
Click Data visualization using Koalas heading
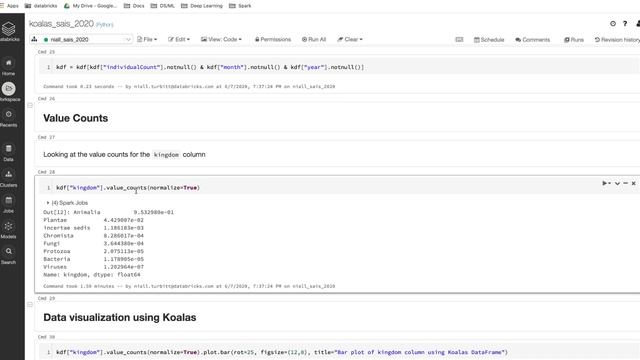120,317
